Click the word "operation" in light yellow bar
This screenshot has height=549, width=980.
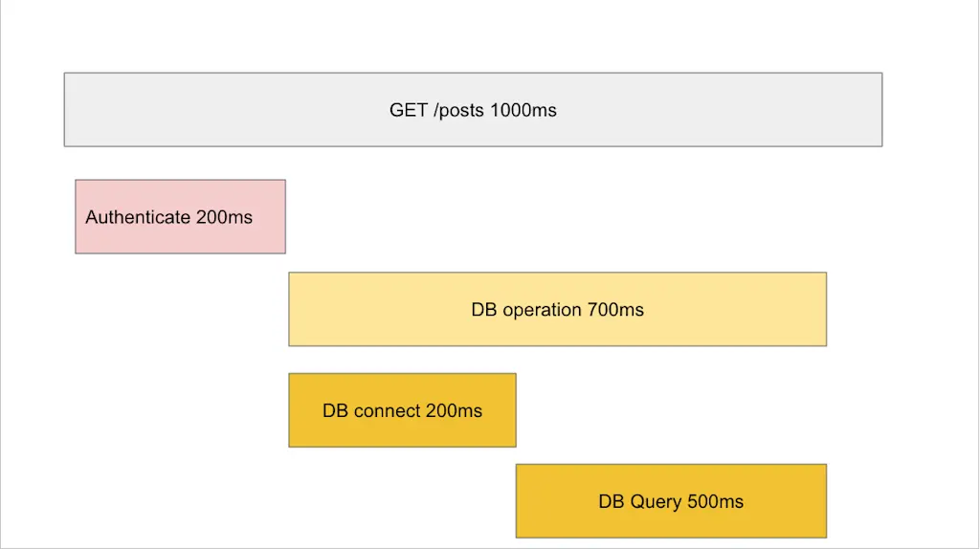pyautogui.click(x=543, y=311)
